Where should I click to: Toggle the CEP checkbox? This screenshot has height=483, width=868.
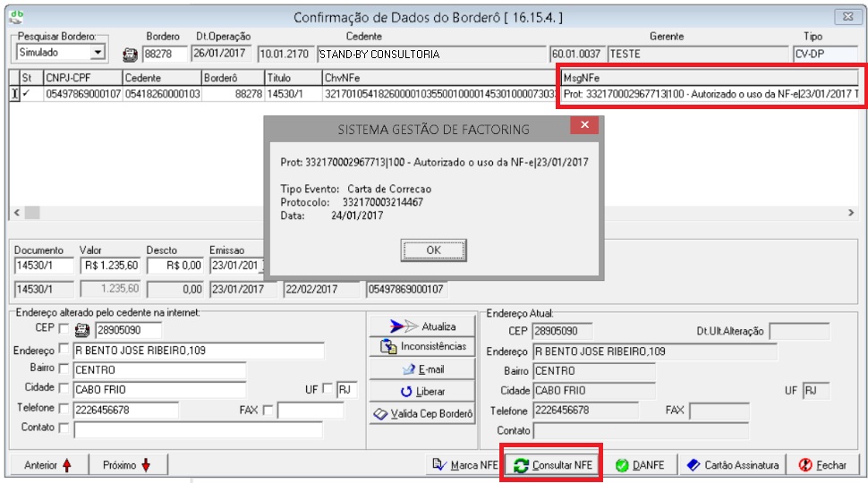click(x=63, y=329)
